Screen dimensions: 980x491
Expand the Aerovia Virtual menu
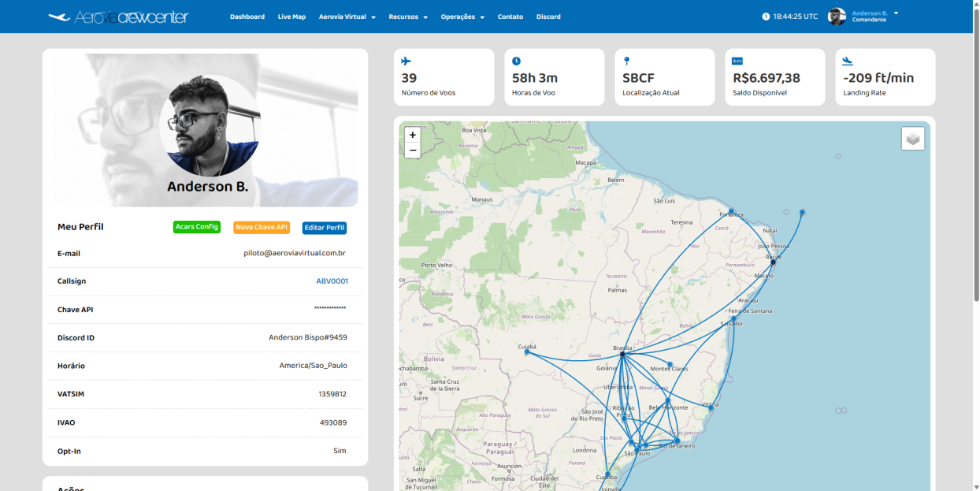[x=347, y=17]
